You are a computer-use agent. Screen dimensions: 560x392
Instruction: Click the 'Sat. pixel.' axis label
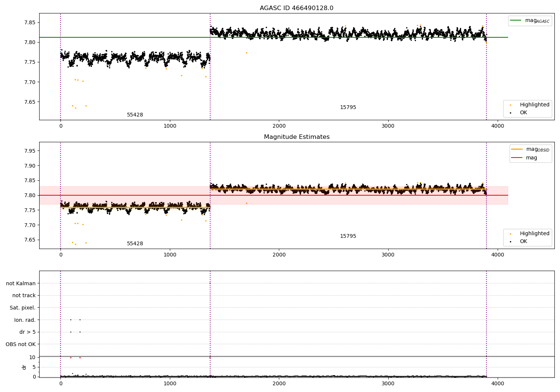point(23,308)
